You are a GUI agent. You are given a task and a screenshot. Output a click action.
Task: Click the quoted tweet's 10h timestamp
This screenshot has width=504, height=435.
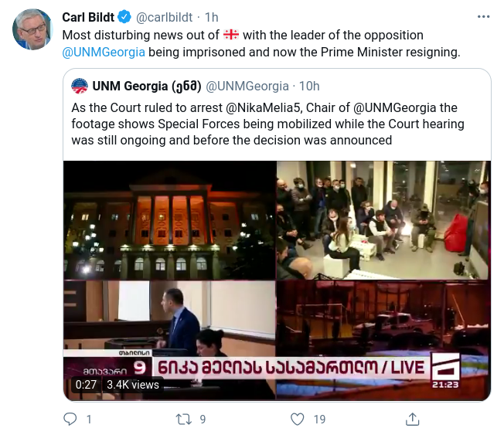tap(309, 86)
